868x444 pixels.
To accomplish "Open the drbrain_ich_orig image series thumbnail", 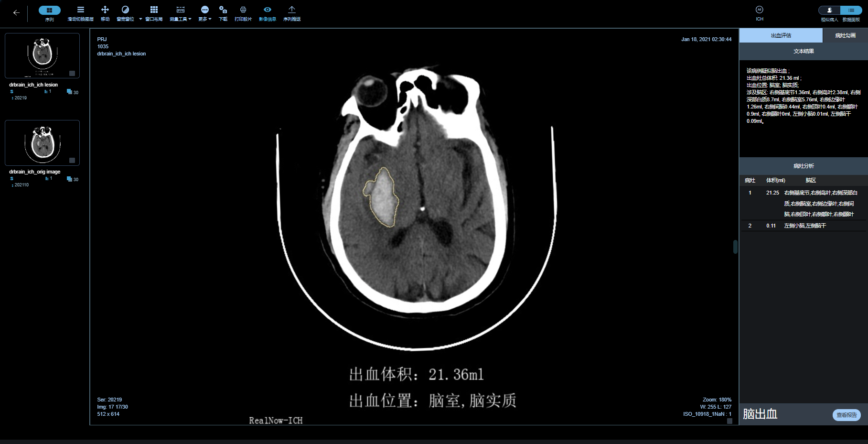I will pyautogui.click(x=42, y=143).
